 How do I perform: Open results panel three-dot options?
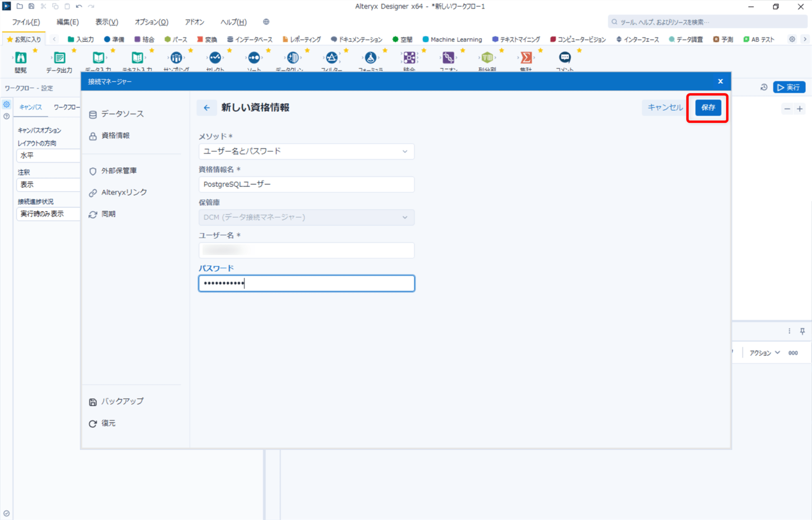coord(789,331)
